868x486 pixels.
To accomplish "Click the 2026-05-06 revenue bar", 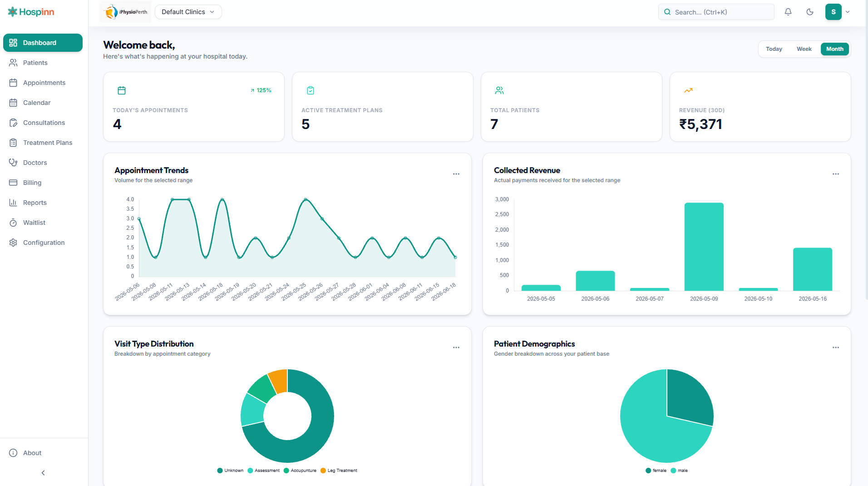I will 595,281.
